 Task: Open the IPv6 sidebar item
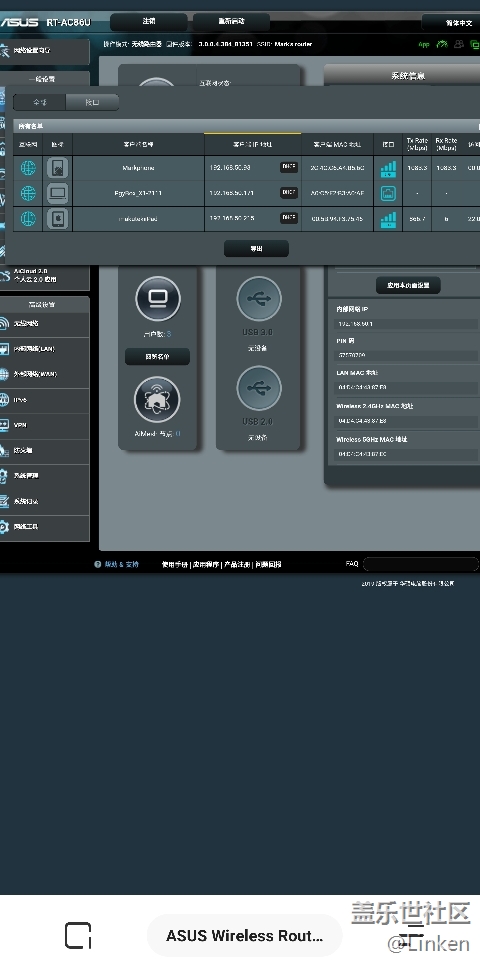click(x=44, y=400)
